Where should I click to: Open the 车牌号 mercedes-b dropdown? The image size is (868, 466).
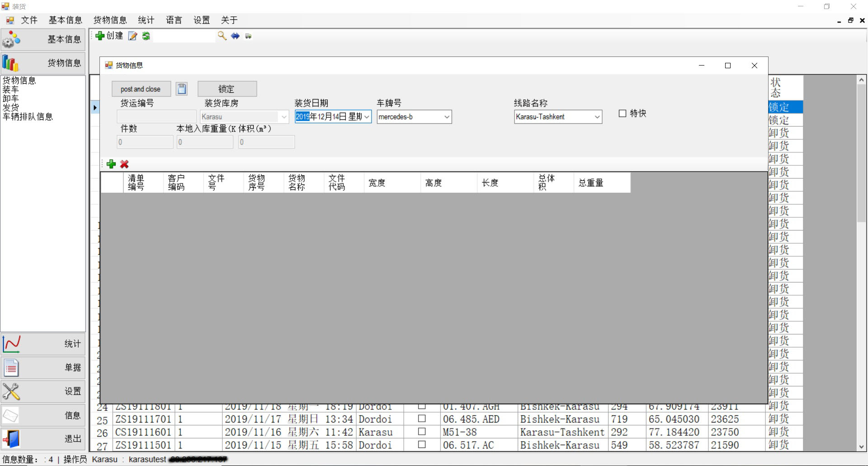click(x=447, y=117)
